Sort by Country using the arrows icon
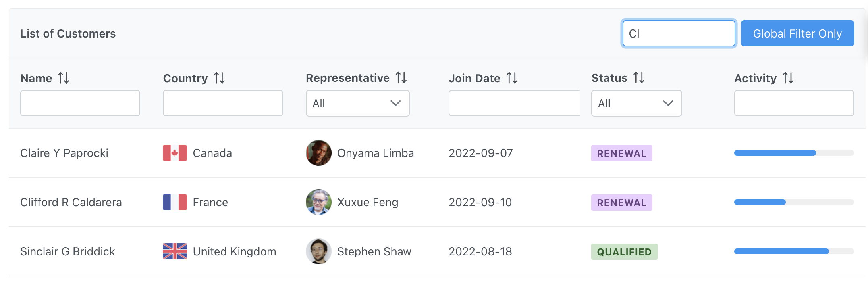The height and width of the screenshot is (284, 868). pos(219,78)
